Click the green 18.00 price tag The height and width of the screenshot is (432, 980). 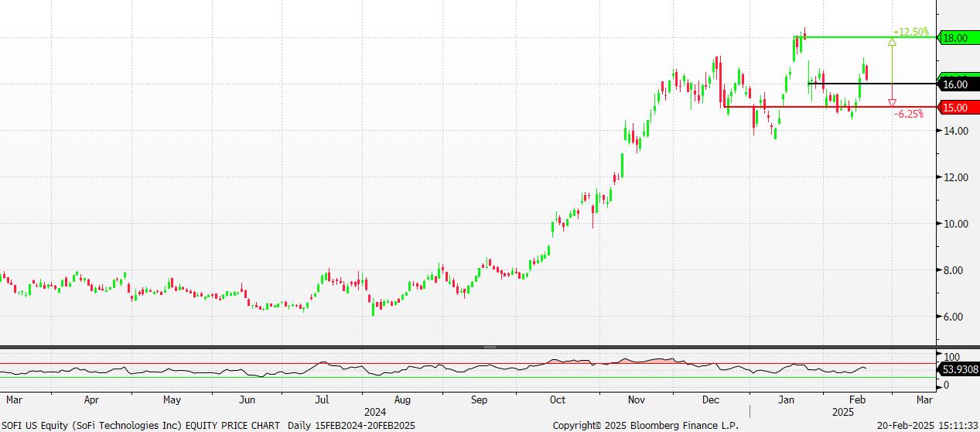958,37
